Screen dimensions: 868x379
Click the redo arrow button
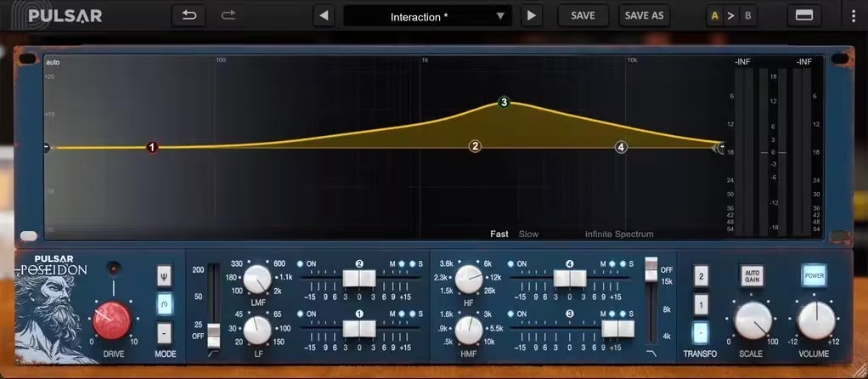(228, 15)
